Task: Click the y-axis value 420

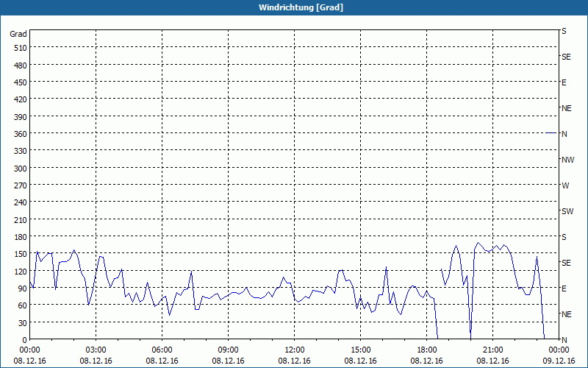Action: [x=21, y=99]
